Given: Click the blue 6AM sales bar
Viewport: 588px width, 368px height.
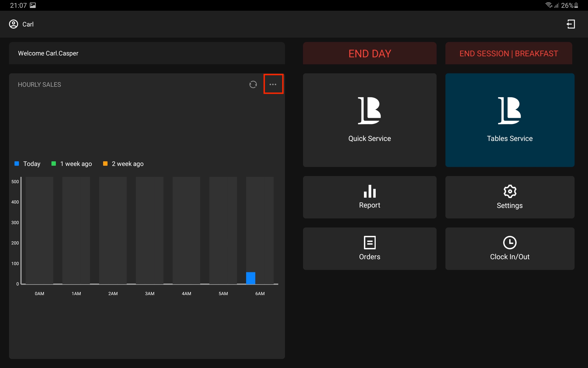Looking at the screenshot, I should 251,278.
